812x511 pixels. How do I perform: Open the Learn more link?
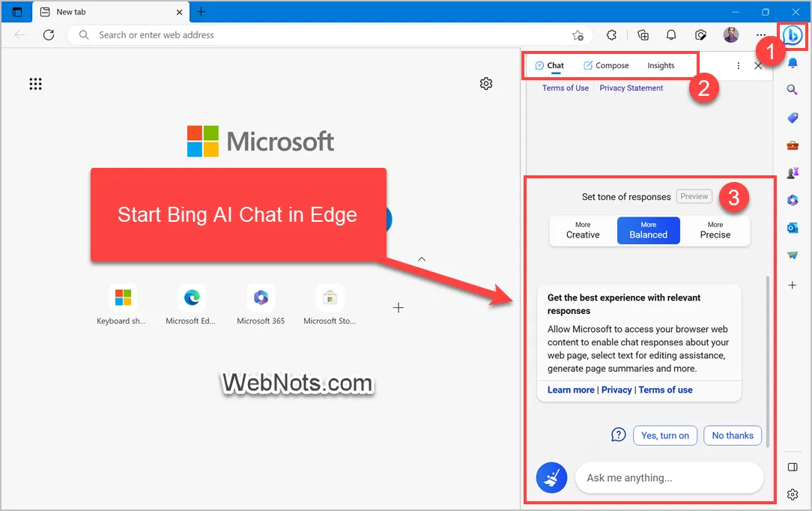pos(571,390)
